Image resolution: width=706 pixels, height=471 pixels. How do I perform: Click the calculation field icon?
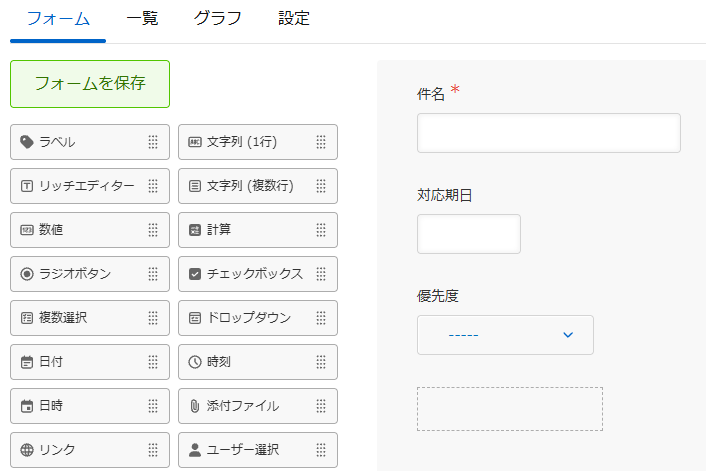[x=195, y=230]
